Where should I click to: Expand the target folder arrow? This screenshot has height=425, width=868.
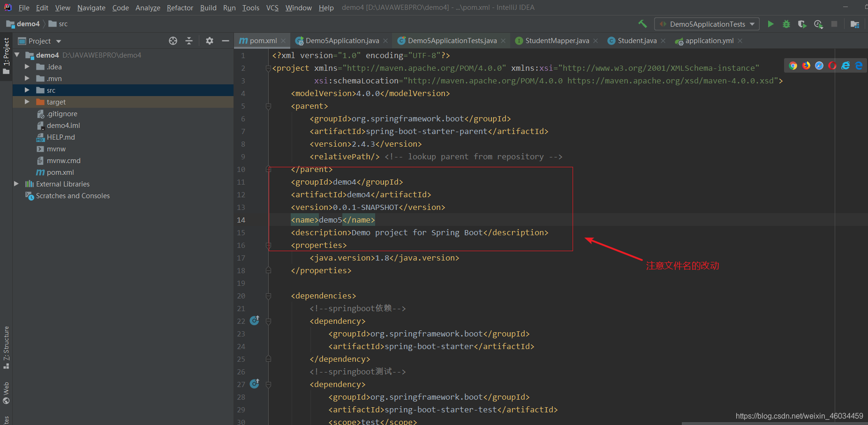(x=27, y=102)
